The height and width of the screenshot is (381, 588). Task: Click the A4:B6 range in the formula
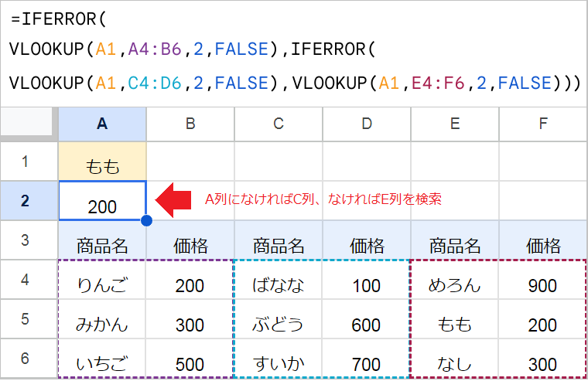[155, 49]
